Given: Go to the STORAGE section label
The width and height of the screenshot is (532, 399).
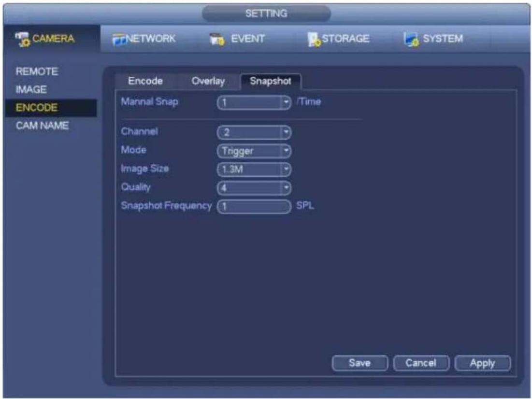Looking at the screenshot, I should (345, 38).
